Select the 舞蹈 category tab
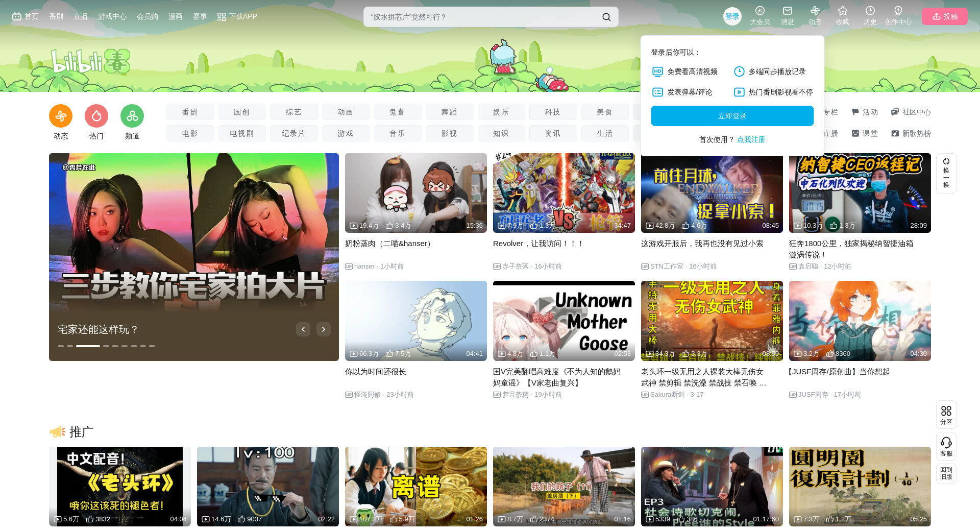The image size is (980, 531). pos(450,112)
